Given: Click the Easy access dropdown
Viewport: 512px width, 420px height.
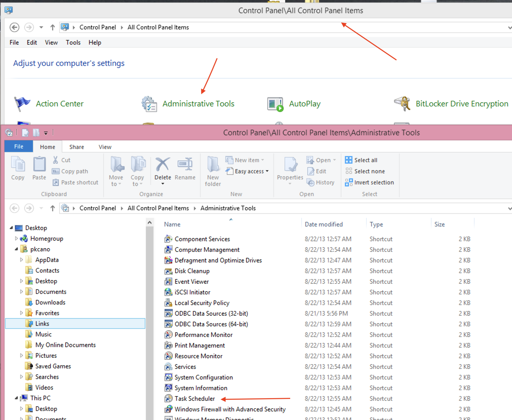Looking at the screenshot, I should pos(249,171).
